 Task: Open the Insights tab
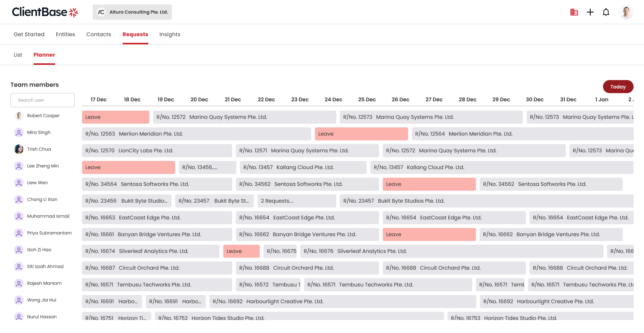pyautogui.click(x=170, y=34)
